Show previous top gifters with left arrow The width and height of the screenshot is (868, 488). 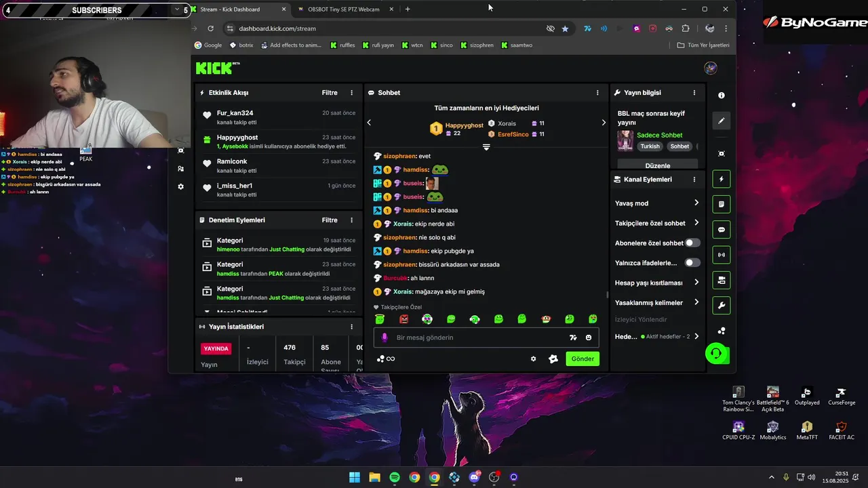click(x=369, y=123)
